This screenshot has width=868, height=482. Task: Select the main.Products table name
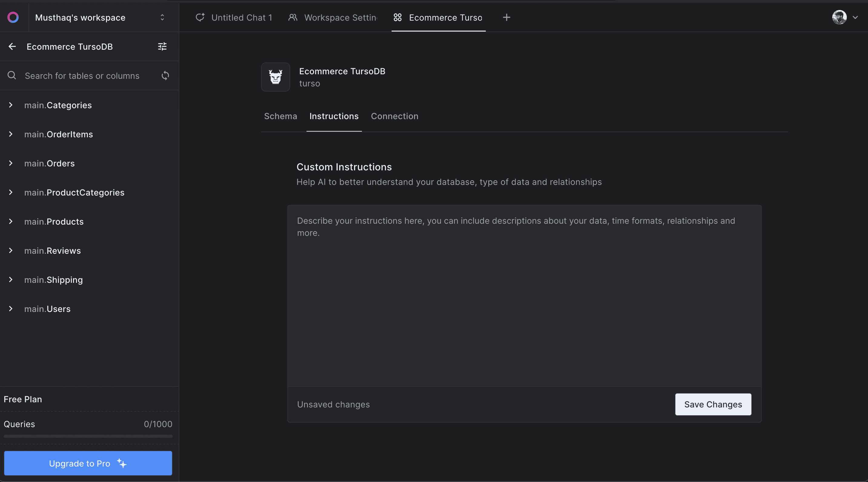[54, 222]
